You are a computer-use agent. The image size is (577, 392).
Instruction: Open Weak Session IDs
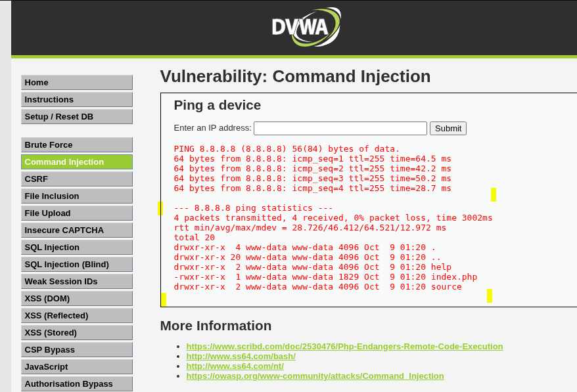point(76,281)
